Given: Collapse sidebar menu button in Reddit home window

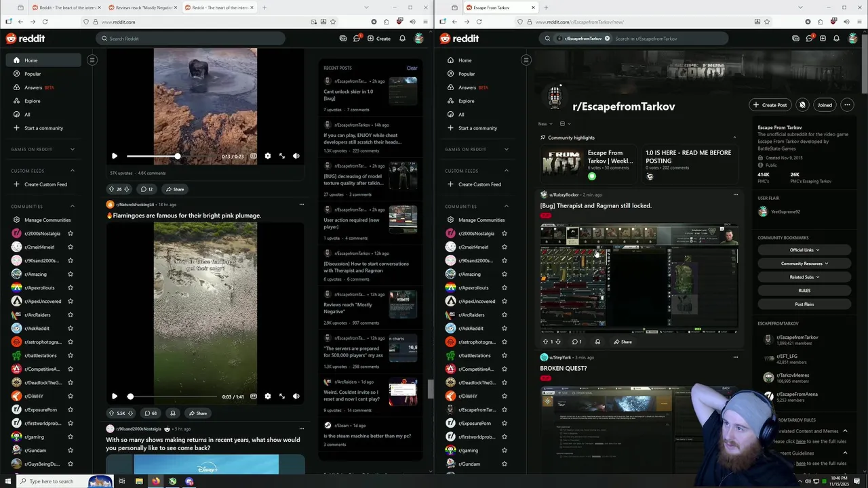Looking at the screenshot, I should 92,60.
